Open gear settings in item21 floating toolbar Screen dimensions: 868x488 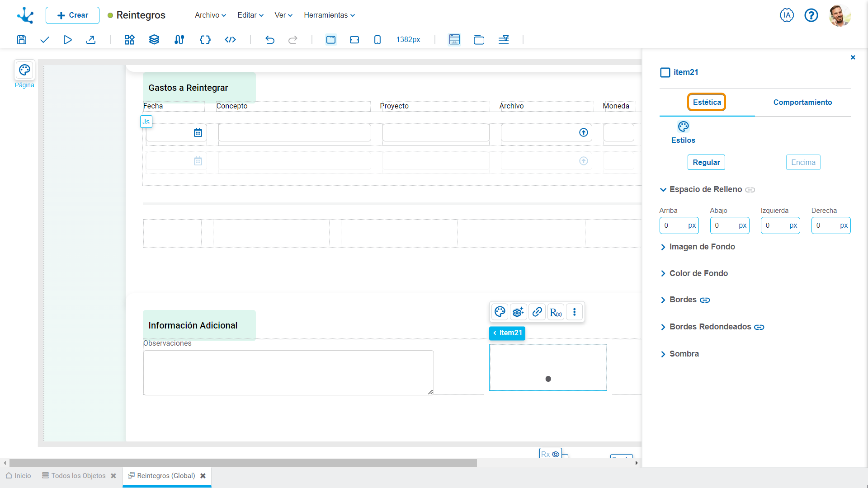click(x=519, y=312)
